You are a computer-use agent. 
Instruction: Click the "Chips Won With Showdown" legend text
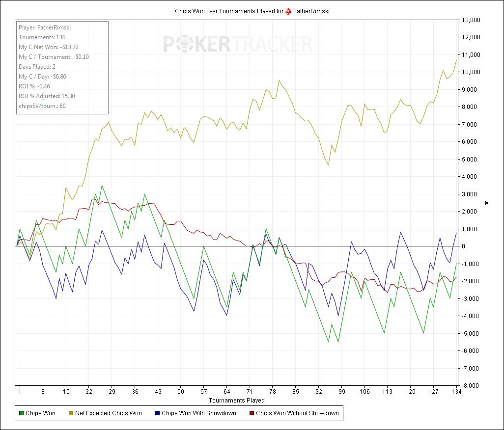click(198, 413)
